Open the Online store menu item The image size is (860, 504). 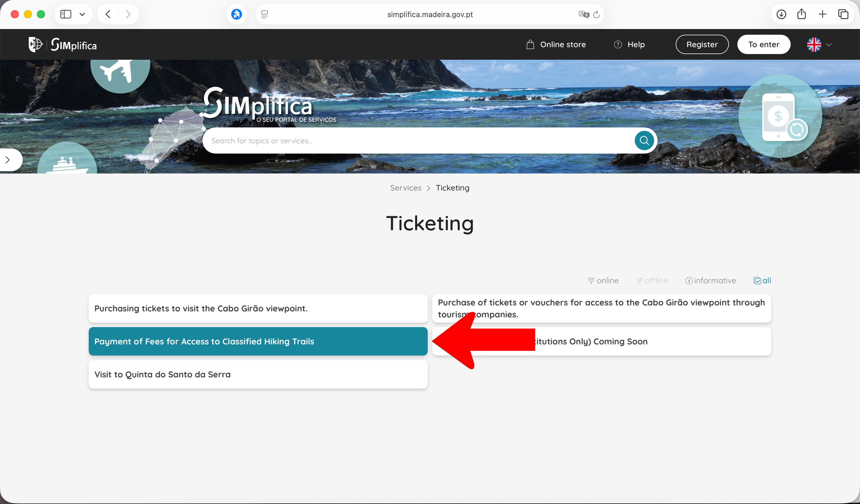(556, 45)
